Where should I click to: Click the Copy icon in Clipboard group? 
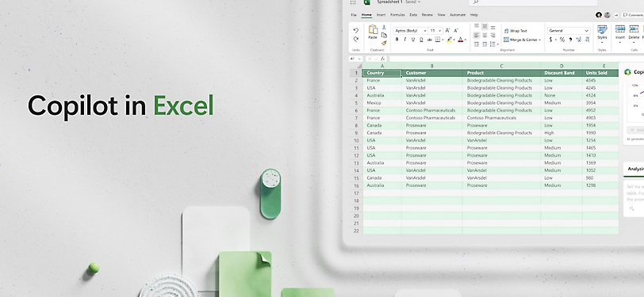pos(384,36)
